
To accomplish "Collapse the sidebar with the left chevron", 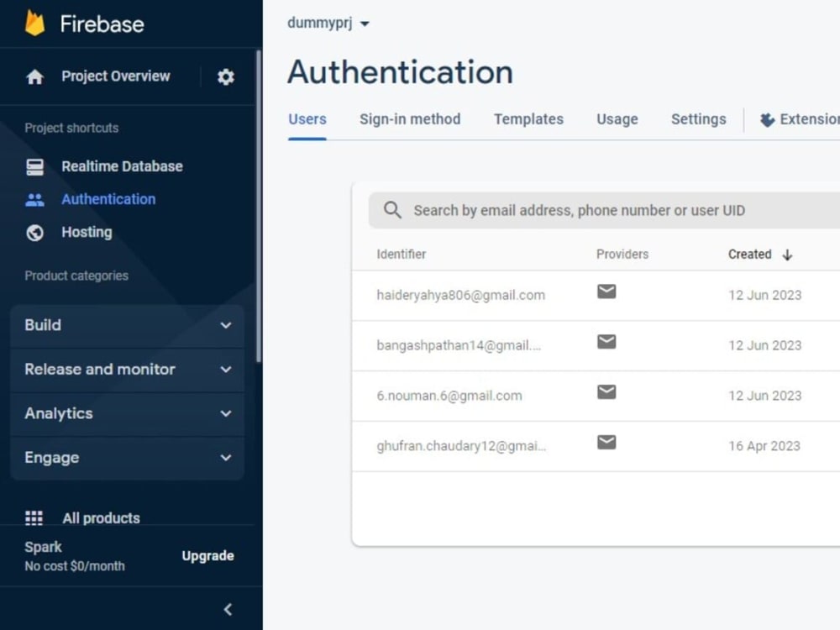I will coord(228,609).
